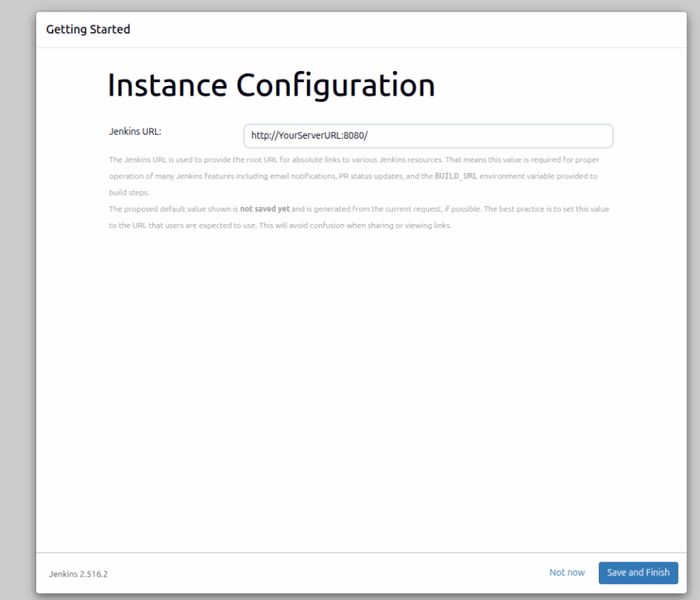Click the Save and Finish button
Viewport: 700px width, 600px height.
click(638, 573)
